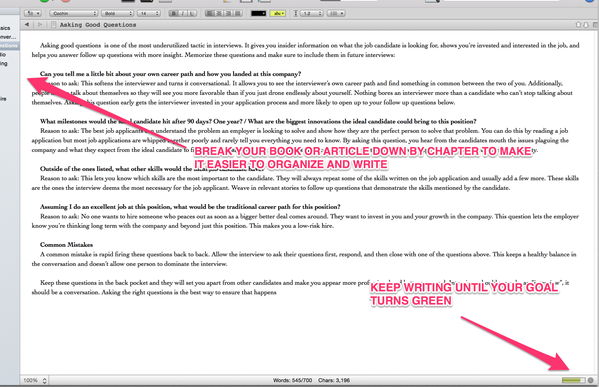Viewport: 599px width, 387px height.
Task: Open the Bold typeface dropdown
Action: point(117,13)
